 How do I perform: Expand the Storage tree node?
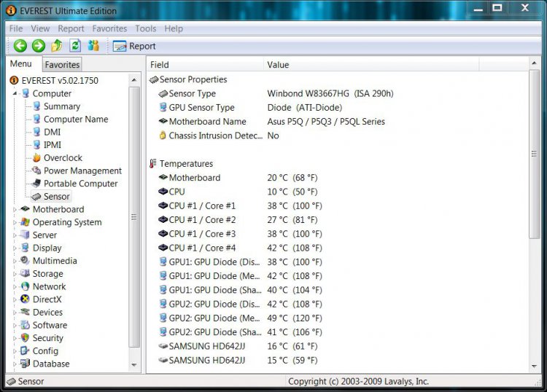coord(15,274)
